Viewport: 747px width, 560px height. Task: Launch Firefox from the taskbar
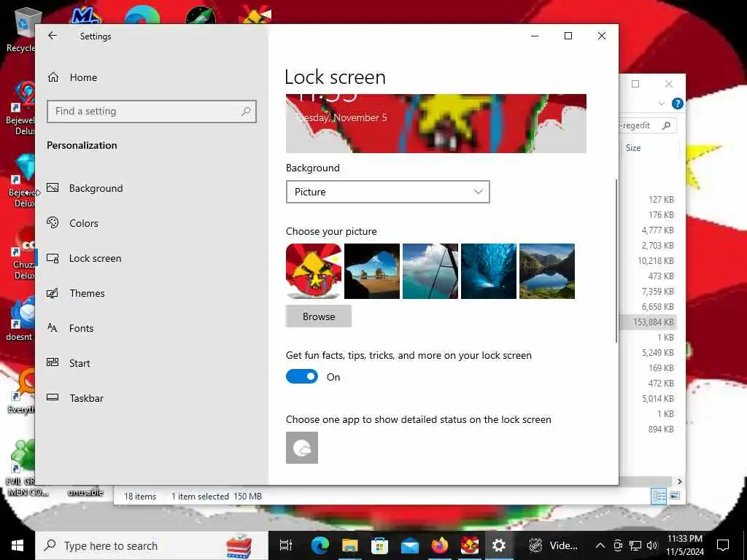[x=440, y=545]
